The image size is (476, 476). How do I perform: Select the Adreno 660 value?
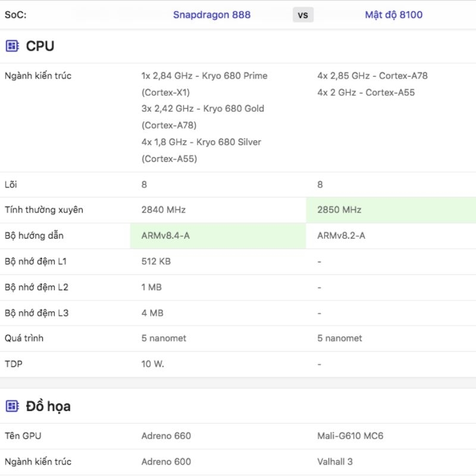[x=166, y=436]
